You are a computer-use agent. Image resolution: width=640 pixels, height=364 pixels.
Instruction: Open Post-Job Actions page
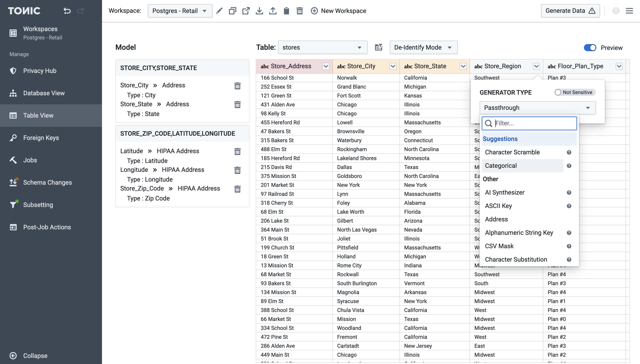click(x=51, y=227)
